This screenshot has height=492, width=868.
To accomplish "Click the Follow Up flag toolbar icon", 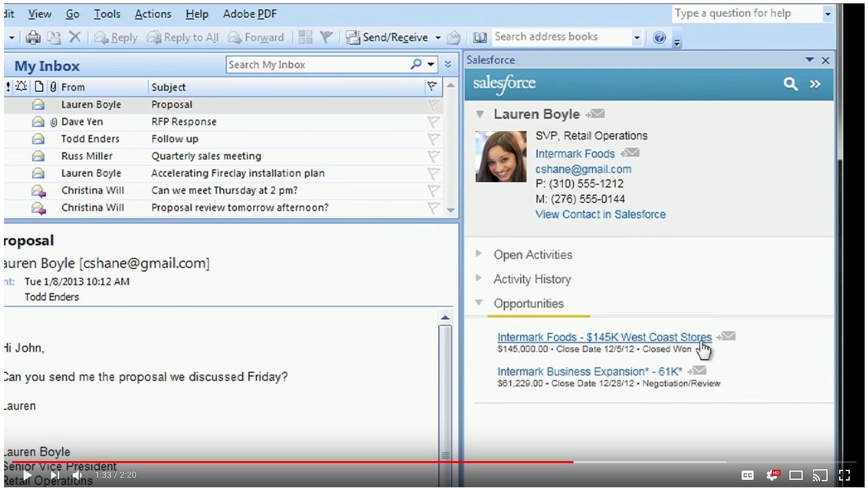I will (327, 38).
